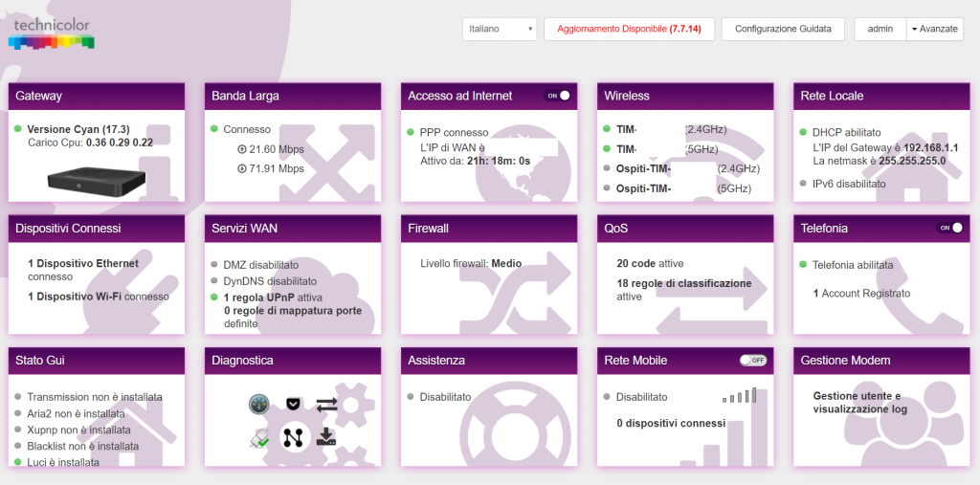Click the two opposite arrows diagnostic icon
This screenshot has height=485, width=980.
click(326, 405)
